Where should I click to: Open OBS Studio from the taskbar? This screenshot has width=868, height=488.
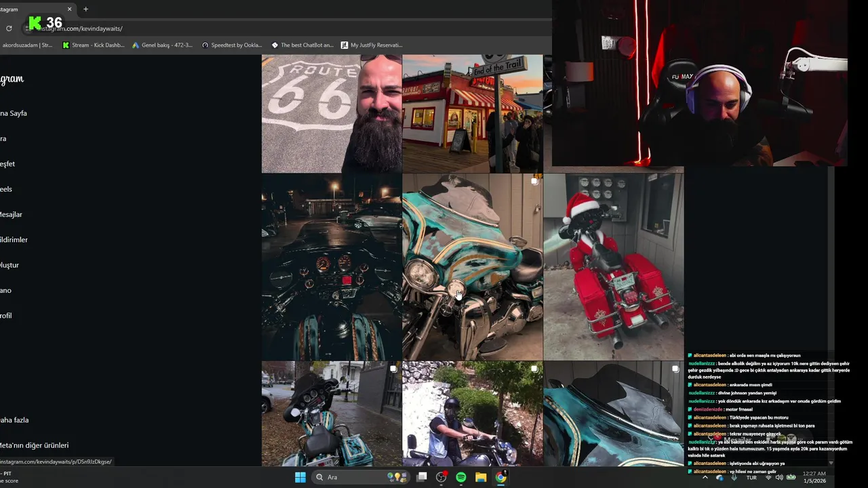click(441, 477)
